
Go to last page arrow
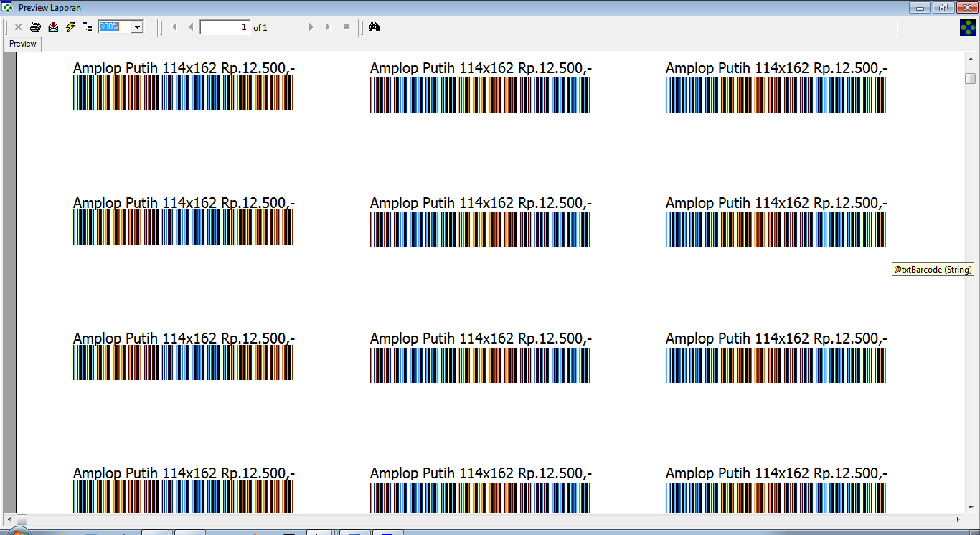tap(329, 27)
